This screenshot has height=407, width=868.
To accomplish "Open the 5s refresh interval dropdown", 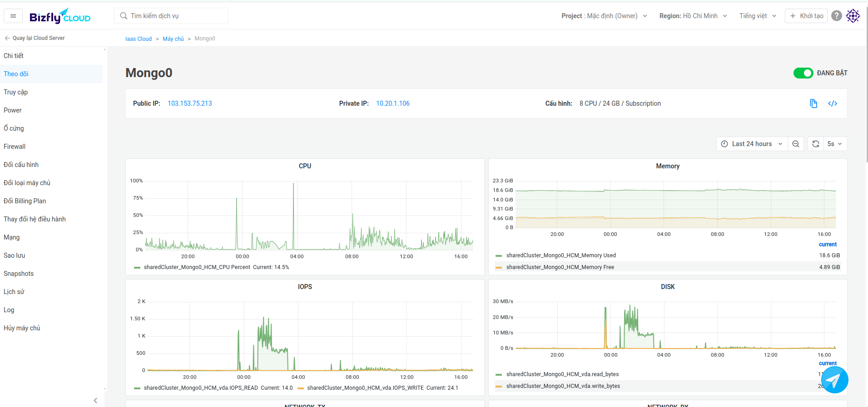I will point(834,144).
